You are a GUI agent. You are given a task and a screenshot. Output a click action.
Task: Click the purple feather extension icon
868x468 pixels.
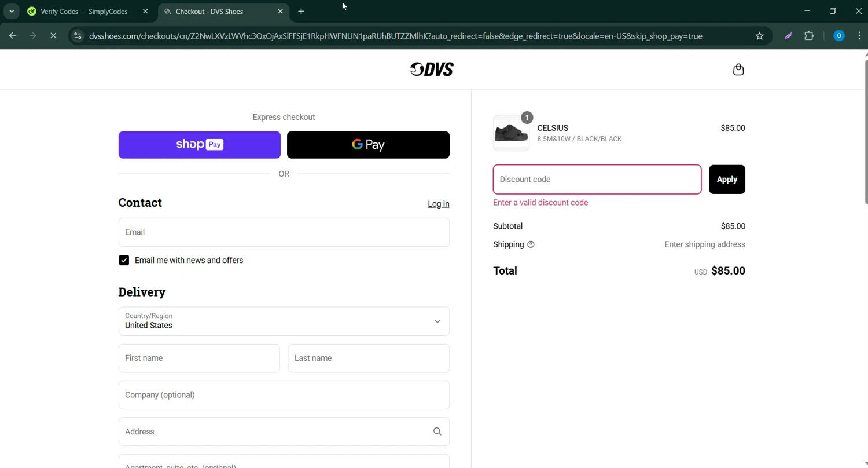(788, 36)
